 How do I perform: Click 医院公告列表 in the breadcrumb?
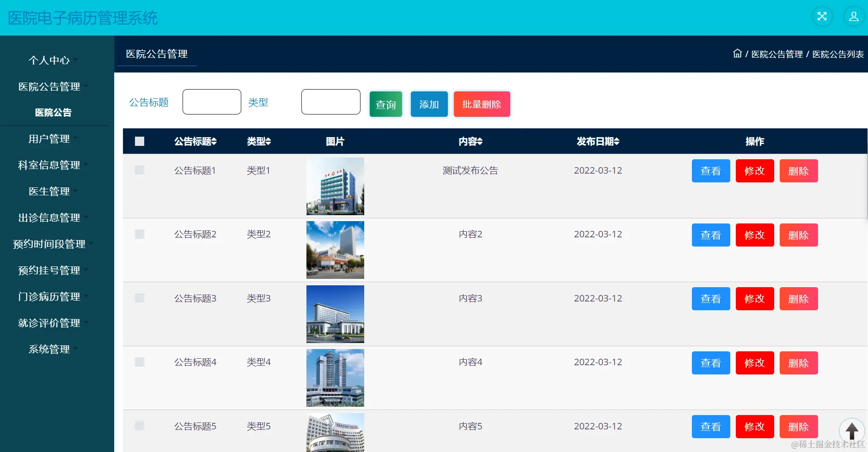838,54
